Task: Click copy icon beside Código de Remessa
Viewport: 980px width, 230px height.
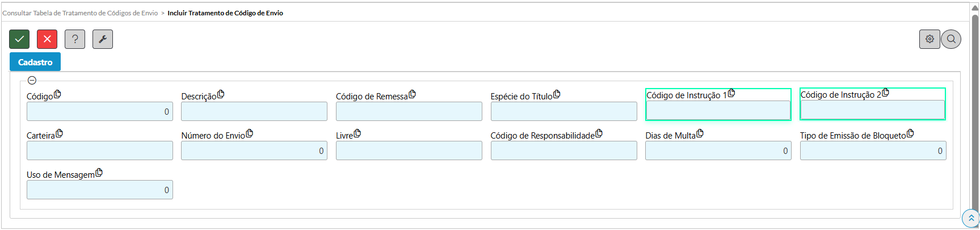Action: pyautogui.click(x=412, y=94)
